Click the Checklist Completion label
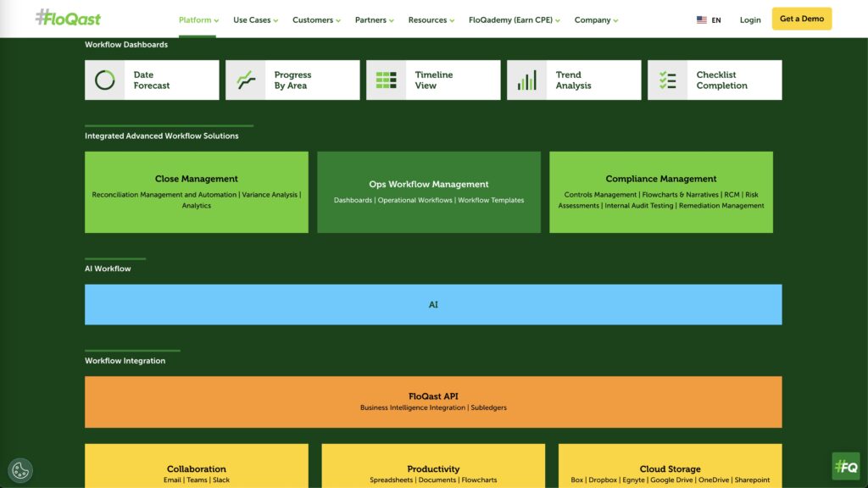The image size is (868, 488). pyautogui.click(x=722, y=80)
